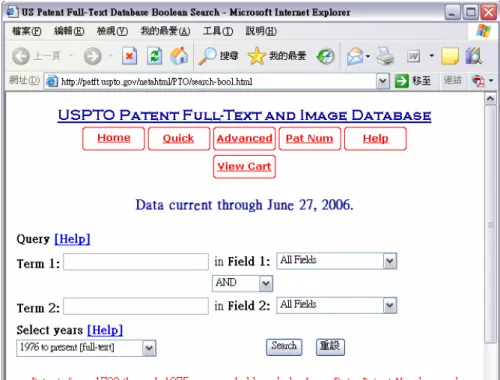
Task: Click the Edit with Word toolbar icon
Action: [413, 56]
